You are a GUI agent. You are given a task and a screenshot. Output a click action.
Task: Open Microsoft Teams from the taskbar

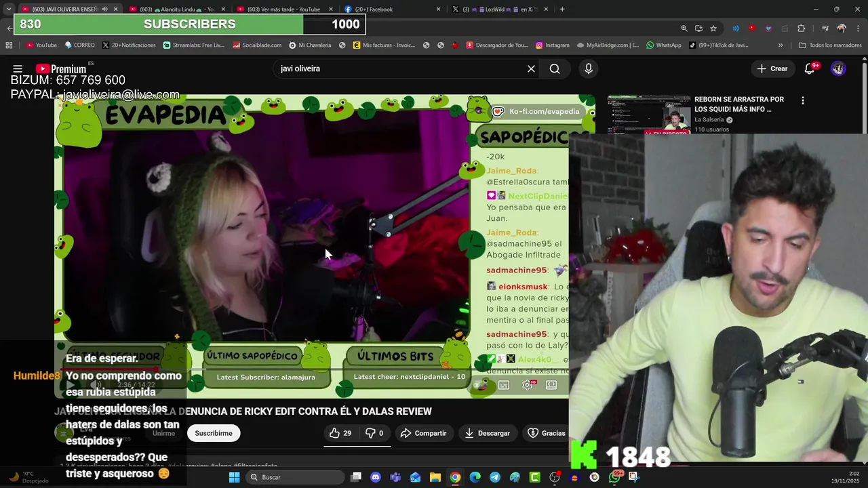(x=395, y=477)
